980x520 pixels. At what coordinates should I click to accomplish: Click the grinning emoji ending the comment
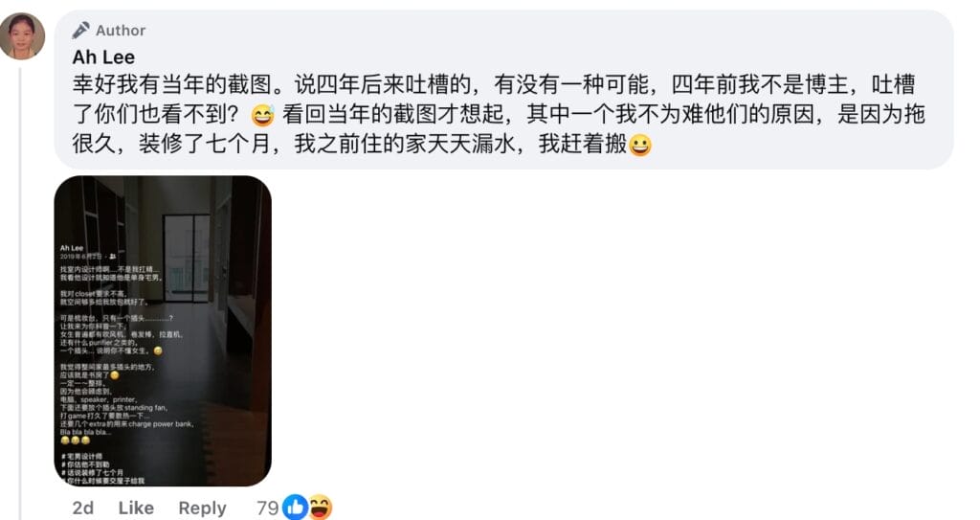tap(640, 146)
